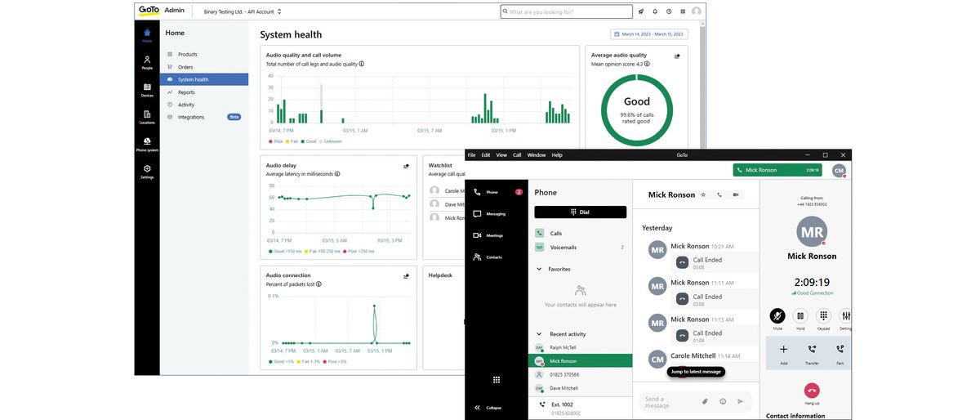The height and width of the screenshot is (420, 980).
Task: Toggle the Fair legend in call volume chart
Action: pyautogui.click(x=291, y=141)
